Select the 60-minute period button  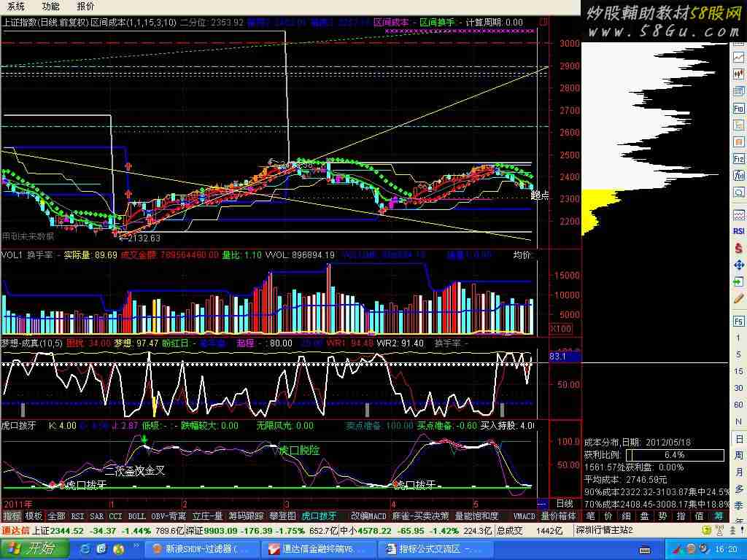pyautogui.click(x=738, y=405)
